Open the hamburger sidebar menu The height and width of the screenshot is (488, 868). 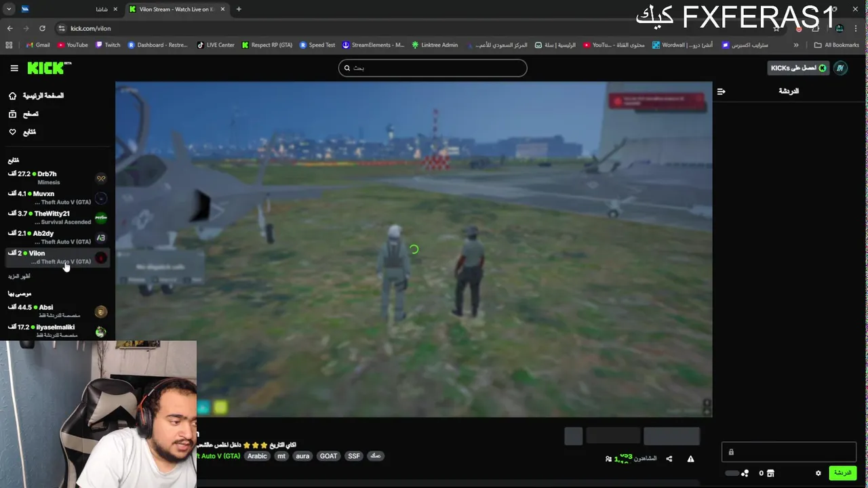(14, 68)
